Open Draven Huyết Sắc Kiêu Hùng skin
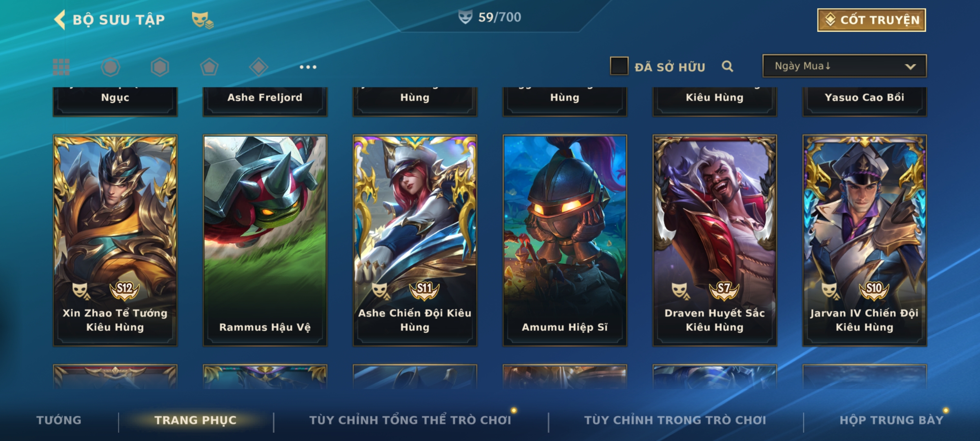 click(x=715, y=241)
